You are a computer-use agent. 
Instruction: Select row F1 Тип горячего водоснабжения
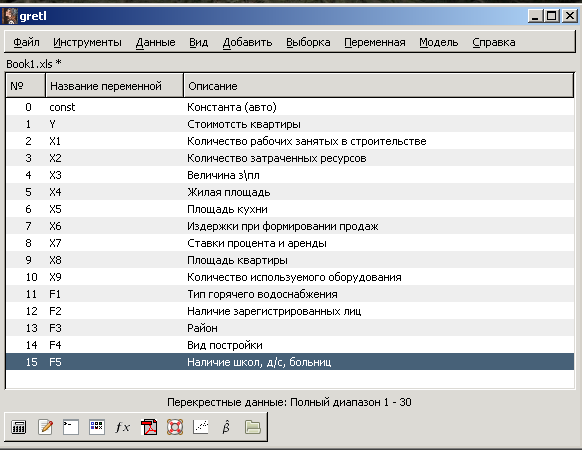click(290, 294)
